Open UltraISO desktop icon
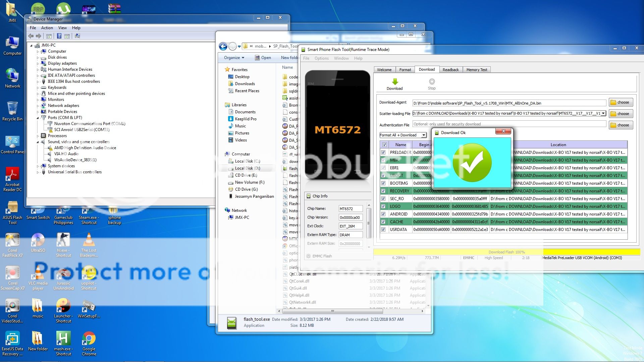 [x=38, y=240]
